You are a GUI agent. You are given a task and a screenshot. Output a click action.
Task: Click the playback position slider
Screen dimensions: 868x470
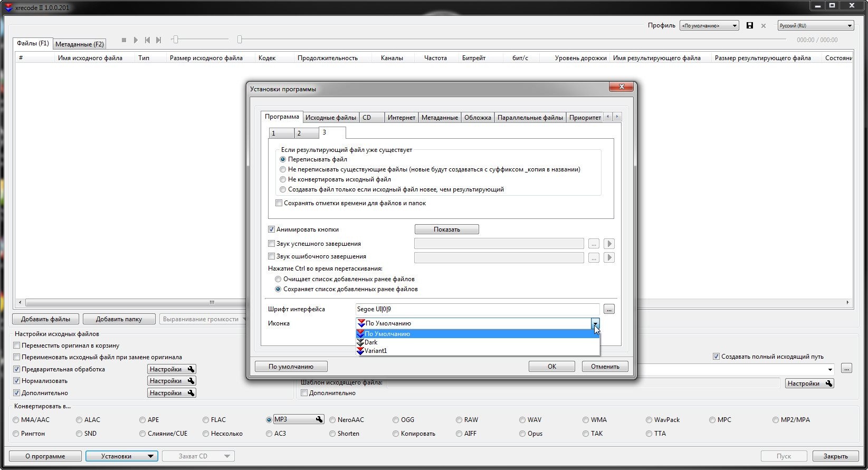240,40
